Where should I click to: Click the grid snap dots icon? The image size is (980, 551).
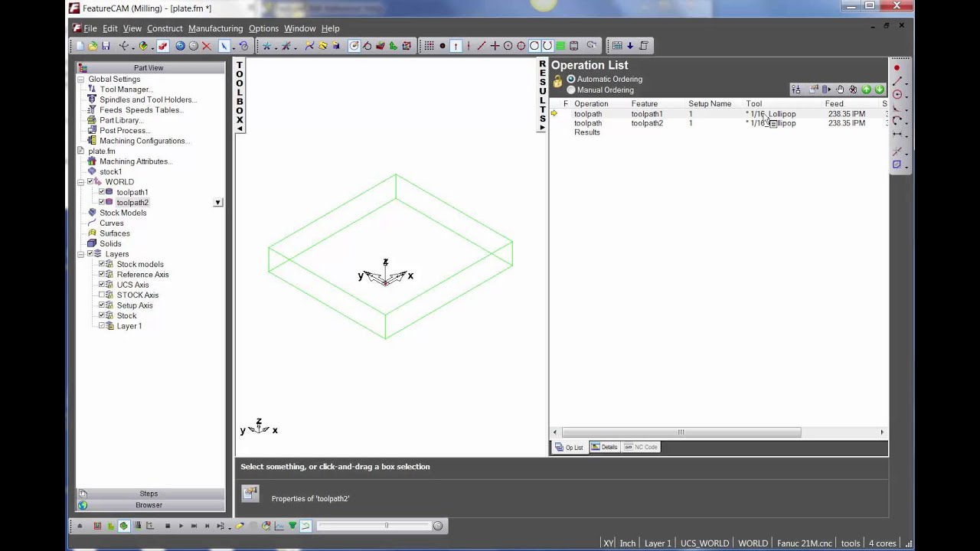tap(429, 45)
